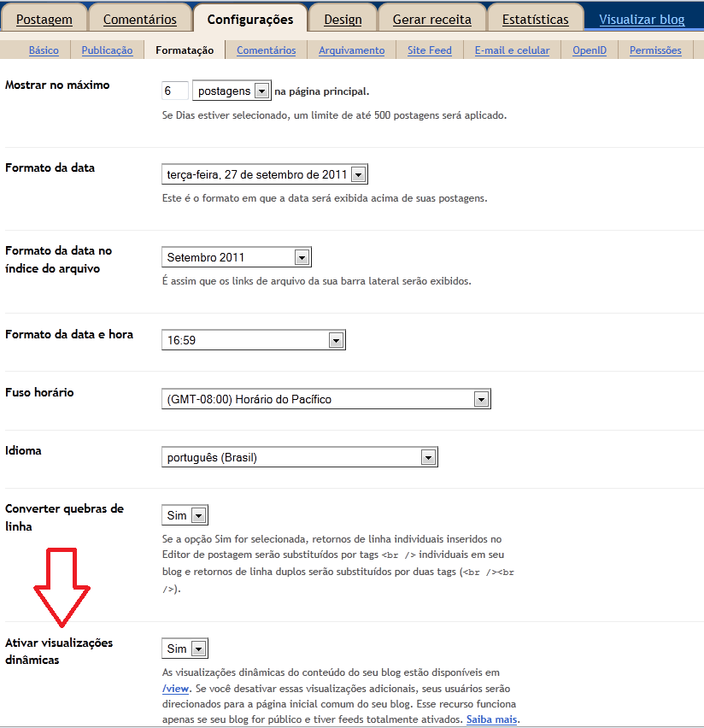Viewport: 704px width, 728px height.
Task: Open the "Idioma" language dropdown
Action: [430, 456]
